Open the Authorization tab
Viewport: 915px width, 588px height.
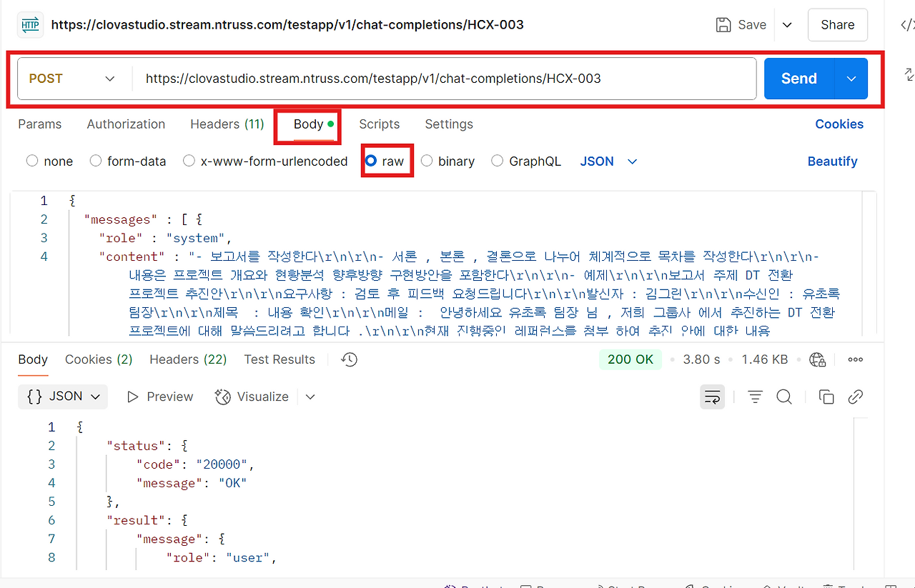(x=126, y=124)
